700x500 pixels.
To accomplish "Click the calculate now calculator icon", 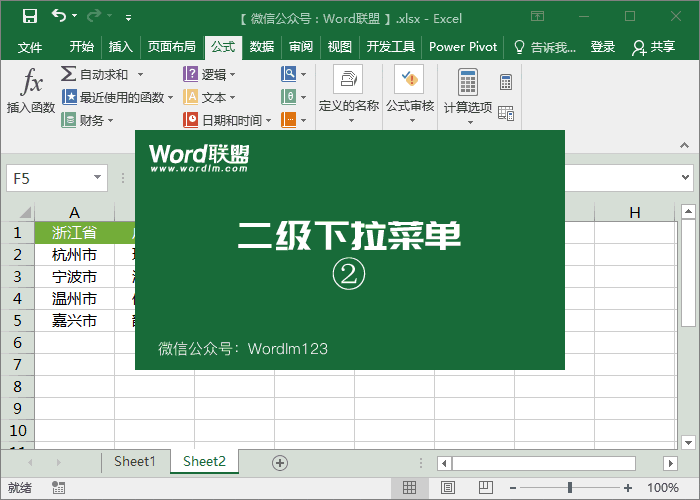I will 506,82.
